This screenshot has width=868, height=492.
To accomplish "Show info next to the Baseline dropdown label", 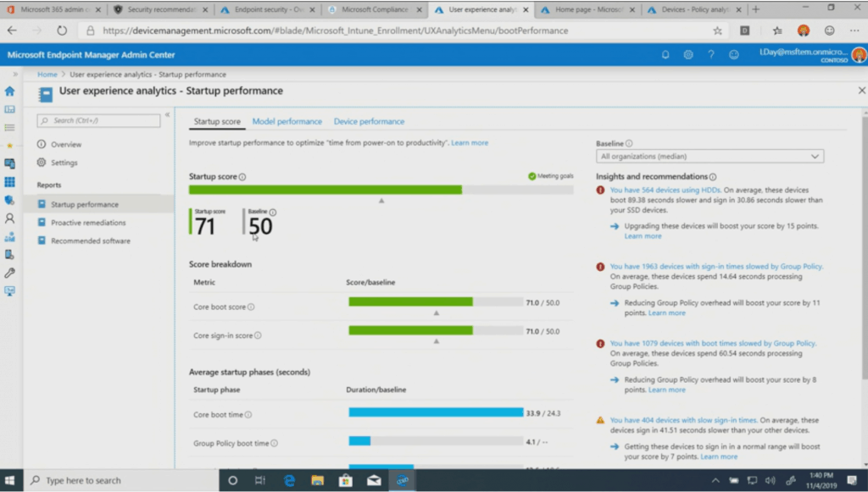I will pos(629,144).
